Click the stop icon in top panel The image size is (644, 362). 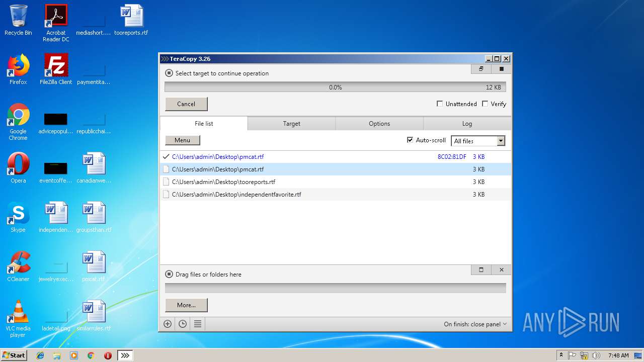tap(501, 69)
